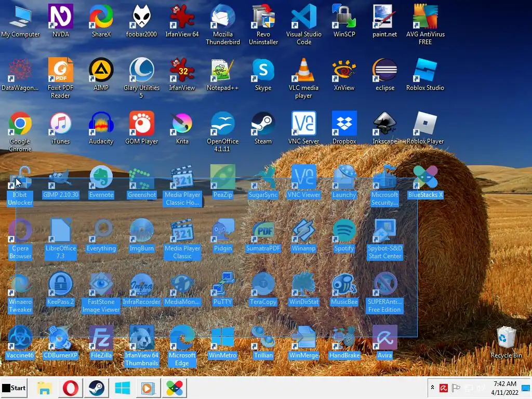This screenshot has width=532, height=399.
Task: Click the AIMP desktop shortcut
Action: point(101,74)
